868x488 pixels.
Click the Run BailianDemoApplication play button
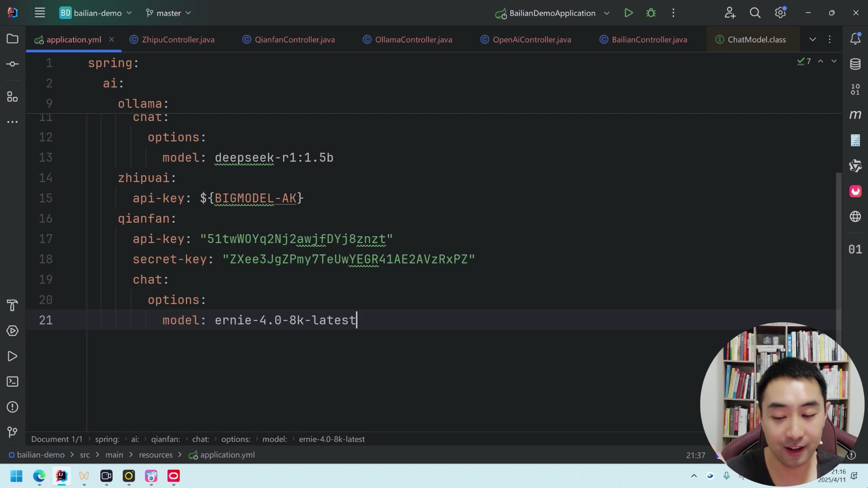coord(628,13)
